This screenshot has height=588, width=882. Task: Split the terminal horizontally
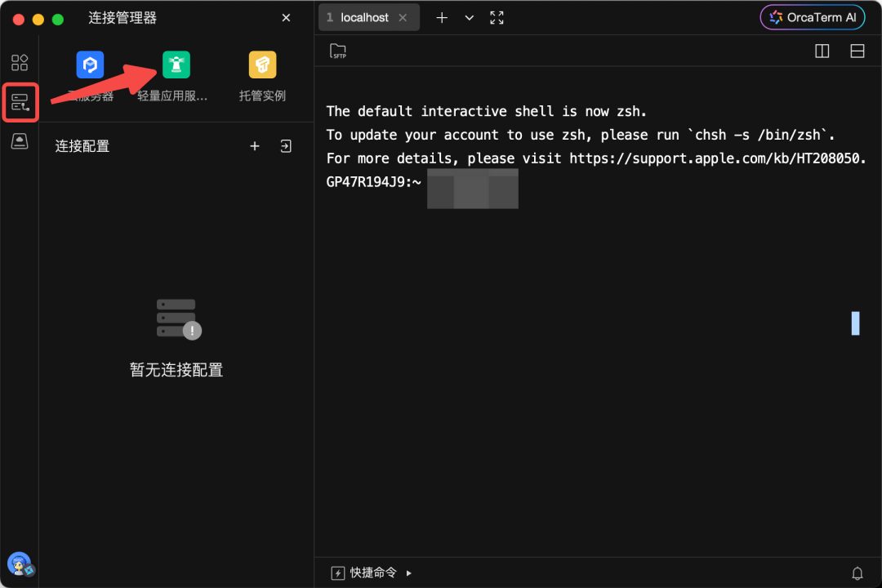point(857,51)
